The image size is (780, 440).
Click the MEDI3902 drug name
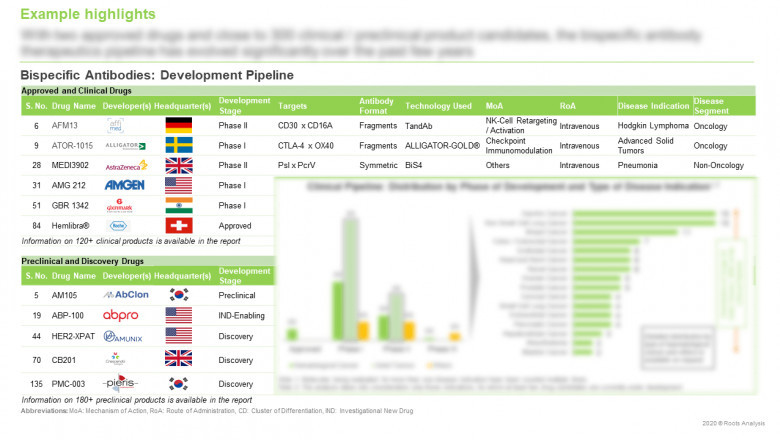click(70, 165)
